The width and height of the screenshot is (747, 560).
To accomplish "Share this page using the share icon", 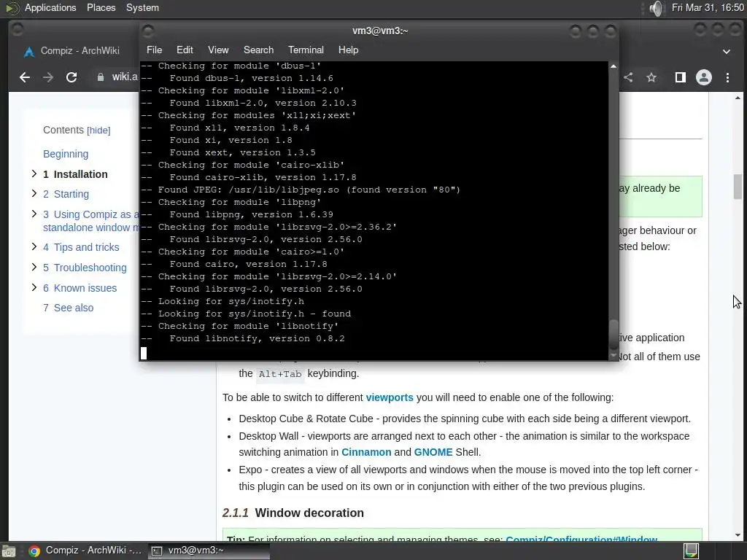I will coord(628,77).
